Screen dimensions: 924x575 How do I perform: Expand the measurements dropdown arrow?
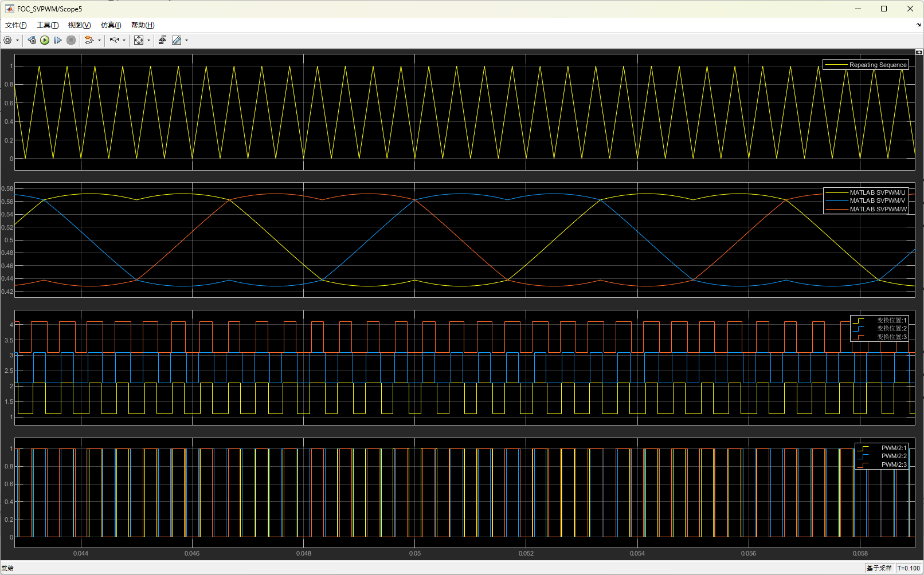(x=187, y=40)
